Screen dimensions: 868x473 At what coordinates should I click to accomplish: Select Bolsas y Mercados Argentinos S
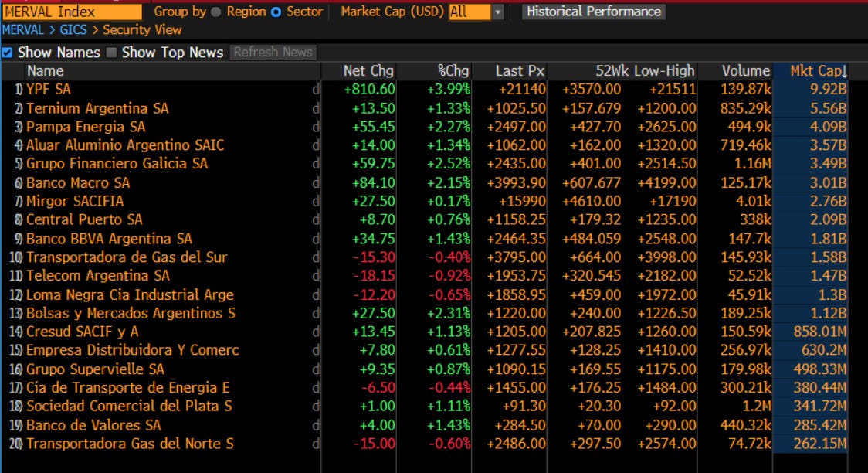coord(131,313)
